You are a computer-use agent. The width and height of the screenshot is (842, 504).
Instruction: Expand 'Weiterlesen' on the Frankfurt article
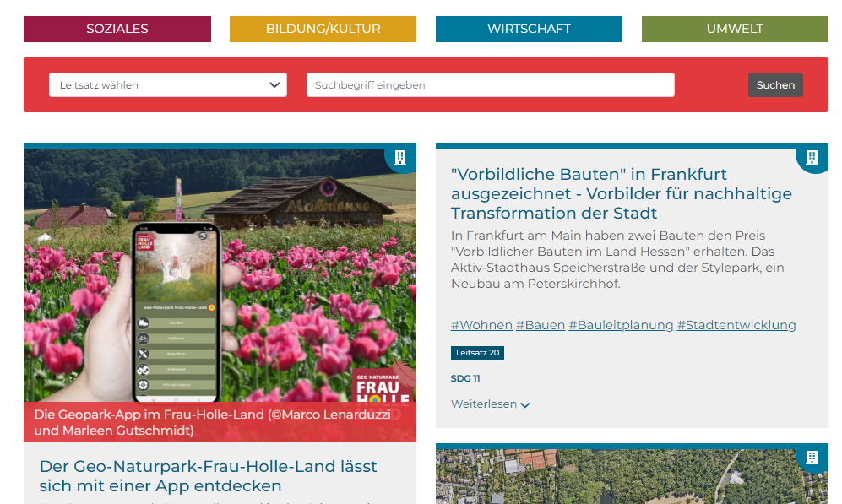pos(491,404)
